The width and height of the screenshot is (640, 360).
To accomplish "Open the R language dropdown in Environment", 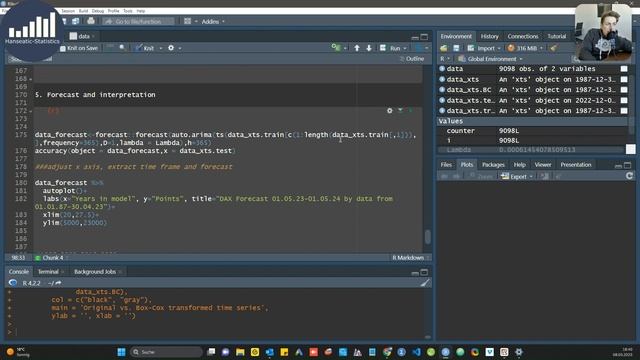I will [445, 59].
